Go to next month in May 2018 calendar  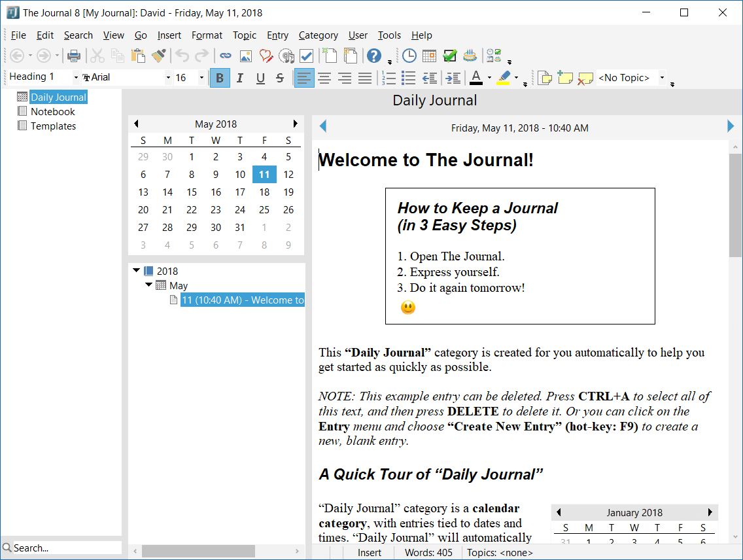point(295,124)
